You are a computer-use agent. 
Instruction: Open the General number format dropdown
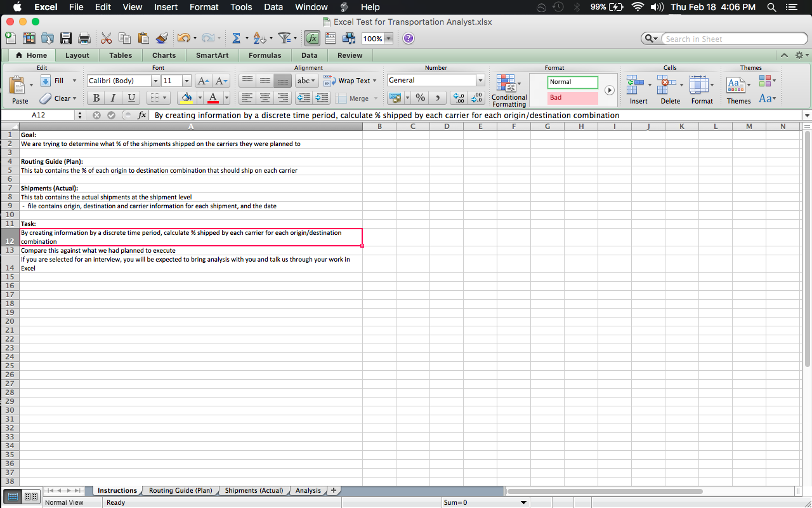480,80
